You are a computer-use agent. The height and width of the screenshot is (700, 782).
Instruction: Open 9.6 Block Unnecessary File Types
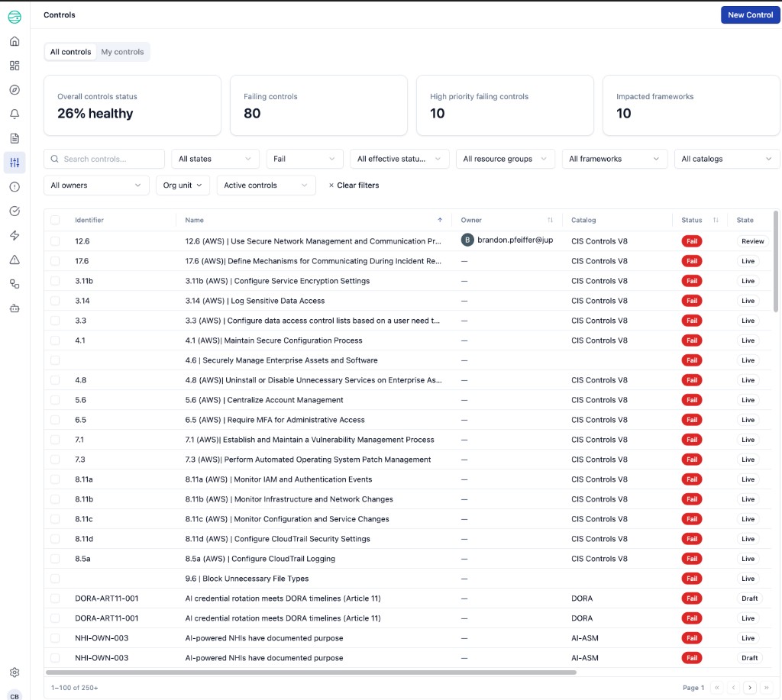pyautogui.click(x=247, y=579)
